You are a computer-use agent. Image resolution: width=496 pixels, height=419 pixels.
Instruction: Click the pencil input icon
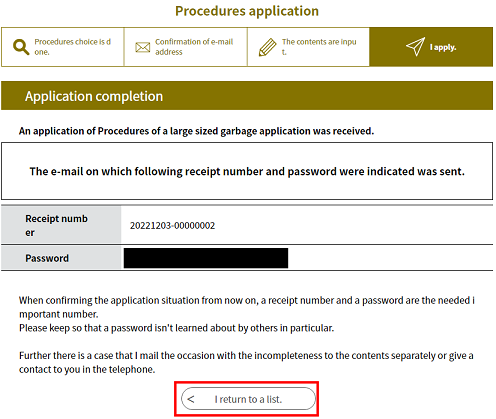tap(267, 47)
